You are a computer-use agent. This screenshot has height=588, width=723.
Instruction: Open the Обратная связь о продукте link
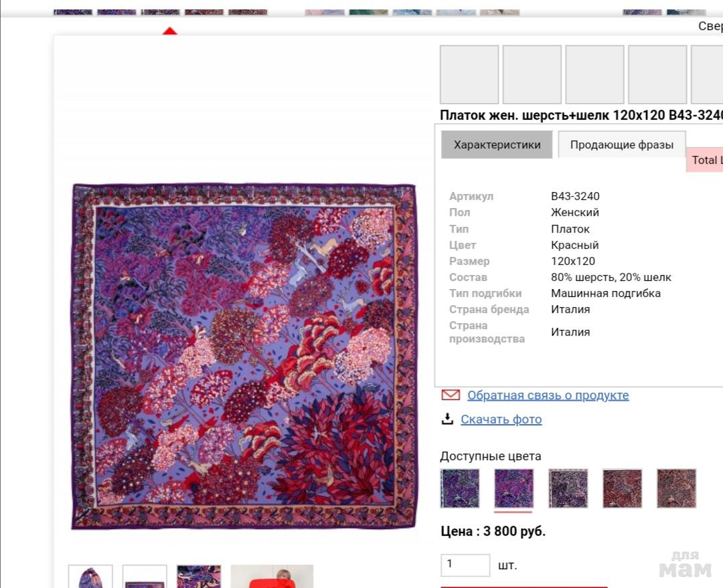[548, 395]
